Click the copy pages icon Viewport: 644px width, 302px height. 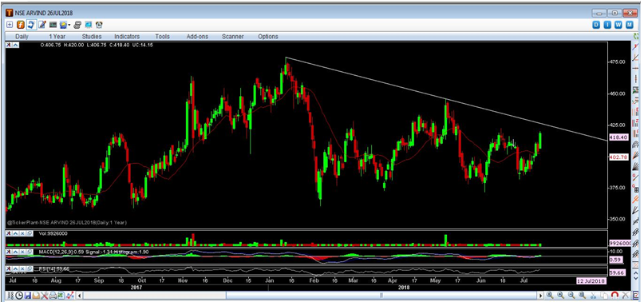pos(604,296)
